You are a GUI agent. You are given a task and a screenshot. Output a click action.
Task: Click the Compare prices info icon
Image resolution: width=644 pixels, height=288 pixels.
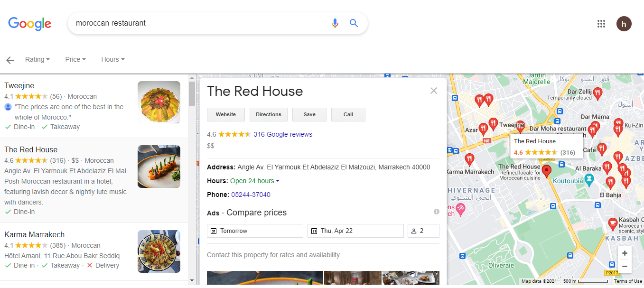click(436, 212)
